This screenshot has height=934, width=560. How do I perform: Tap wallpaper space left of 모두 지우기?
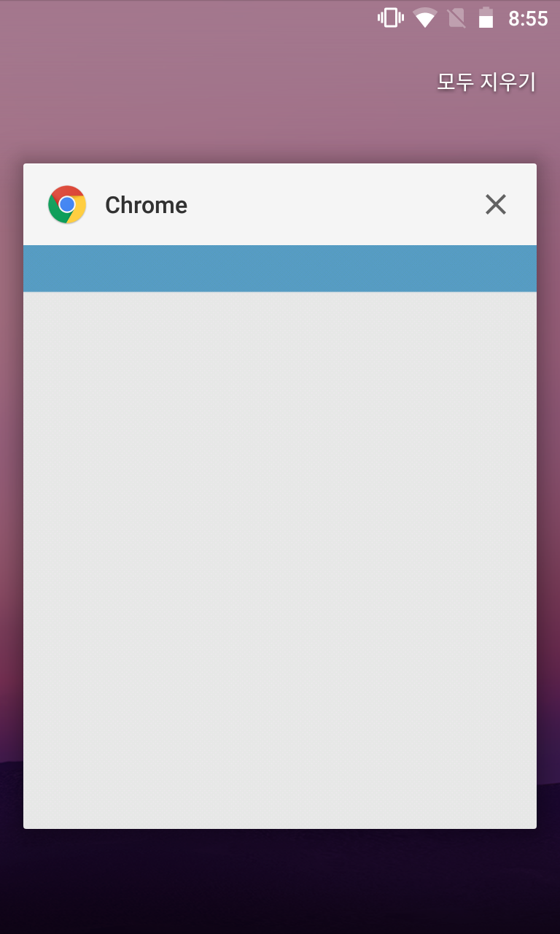(219, 81)
